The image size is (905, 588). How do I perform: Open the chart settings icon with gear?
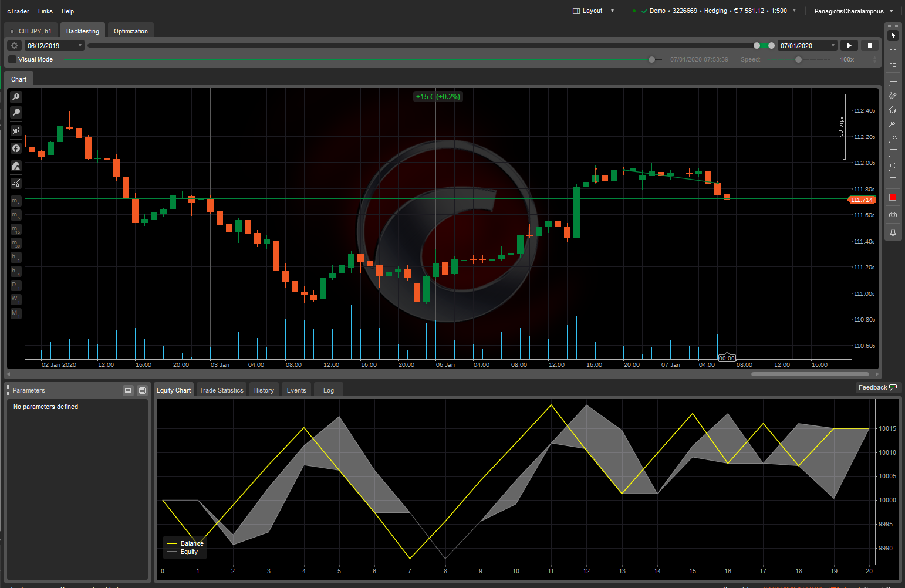[x=16, y=184]
